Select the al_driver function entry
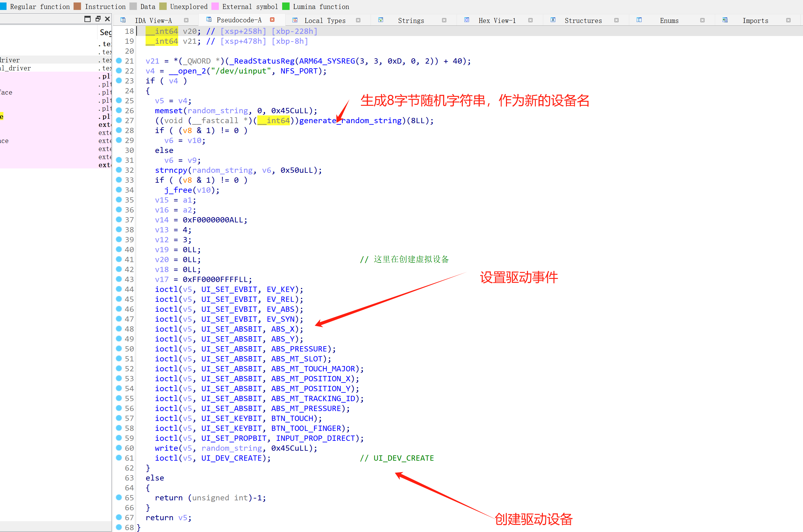Viewport: 803px width, 532px height. point(15,68)
